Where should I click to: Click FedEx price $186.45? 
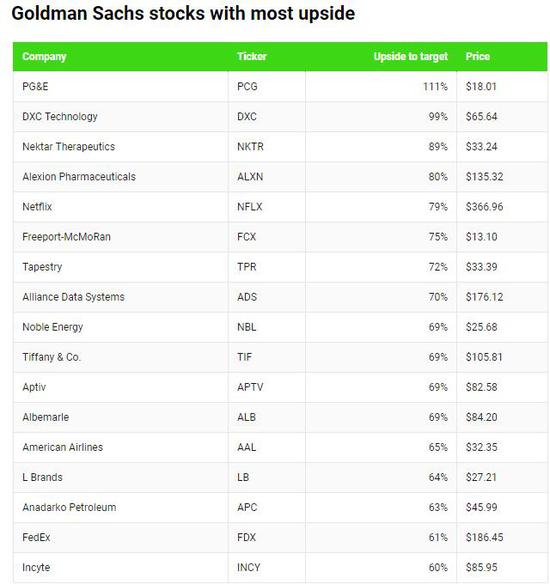[484, 537]
